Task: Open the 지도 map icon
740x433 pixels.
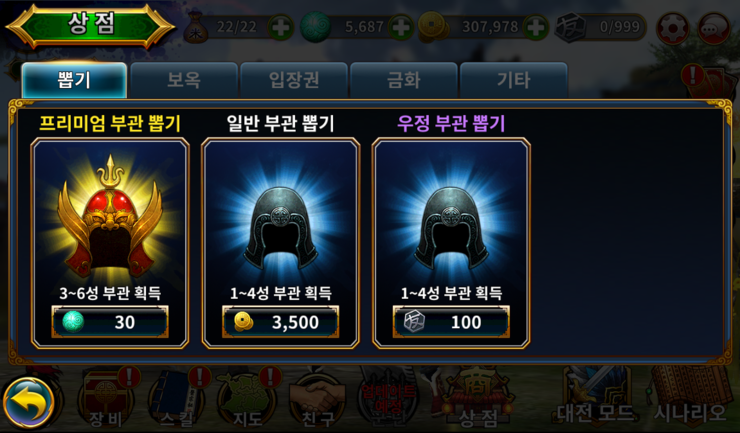Action: pyautogui.click(x=247, y=399)
